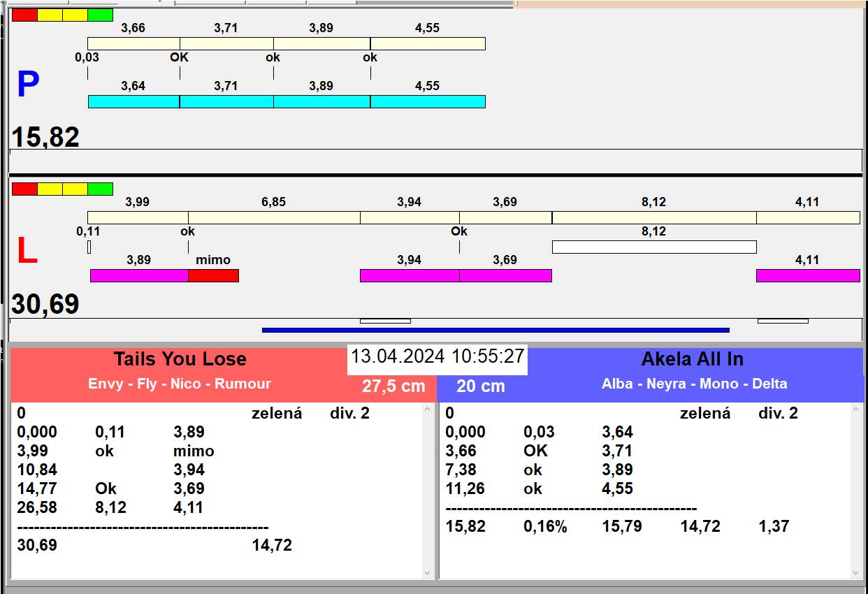Click the red 'mimo' segment in lane L
The width and height of the screenshot is (868, 594).
pos(213,276)
